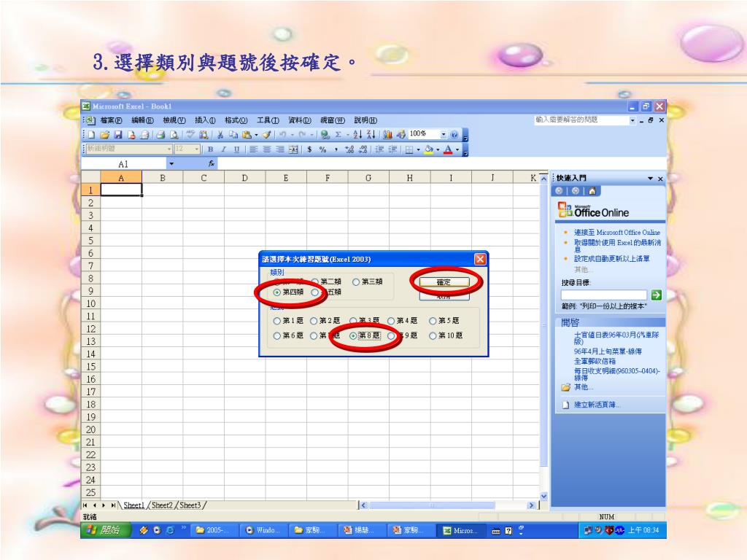The height and width of the screenshot is (560, 747).
Task: Switch to the Sheet2 tab
Action: pyautogui.click(x=162, y=505)
